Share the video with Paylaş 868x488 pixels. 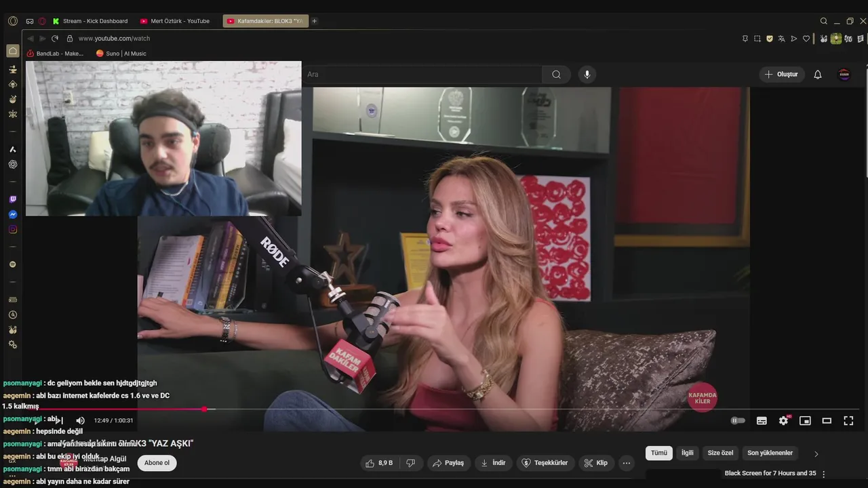pos(448,463)
